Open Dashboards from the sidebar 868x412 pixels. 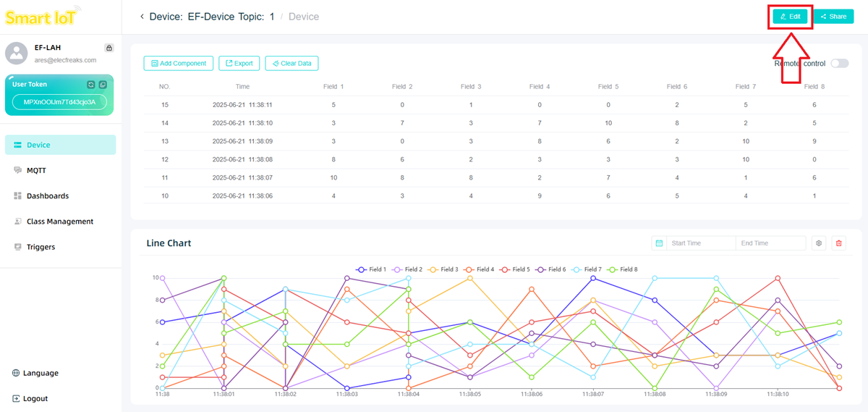[x=47, y=196]
